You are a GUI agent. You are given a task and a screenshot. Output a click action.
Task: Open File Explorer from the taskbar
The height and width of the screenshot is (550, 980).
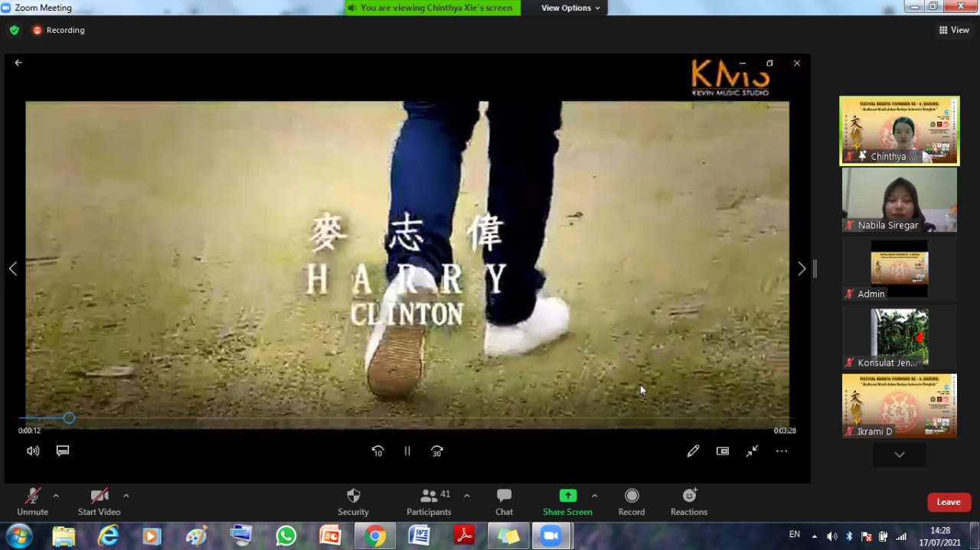point(64,536)
